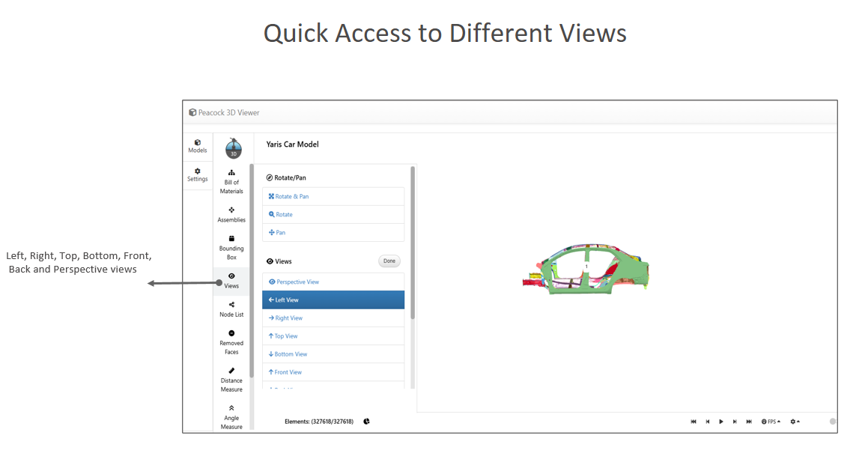Open the Models sidebar tab
The height and width of the screenshot is (474, 868).
[197, 147]
